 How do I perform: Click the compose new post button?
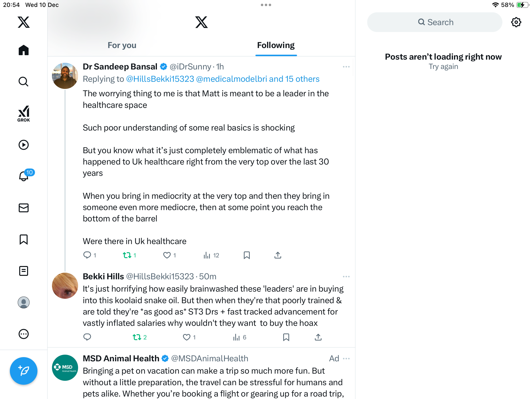click(24, 371)
